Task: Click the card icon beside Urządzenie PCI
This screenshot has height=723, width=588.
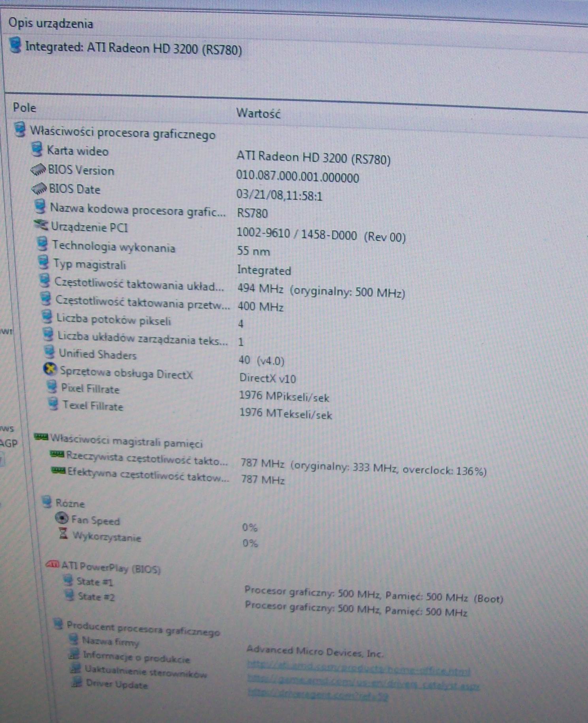Action: pyautogui.click(x=41, y=225)
